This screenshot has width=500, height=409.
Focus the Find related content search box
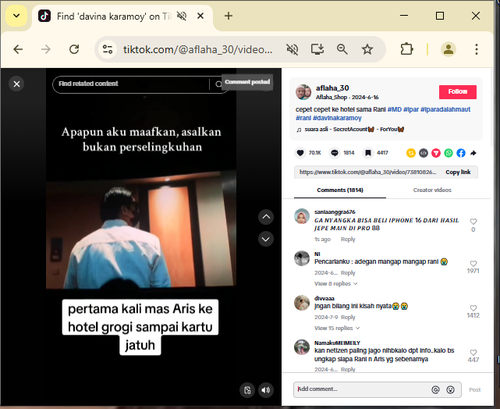pos(132,84)
